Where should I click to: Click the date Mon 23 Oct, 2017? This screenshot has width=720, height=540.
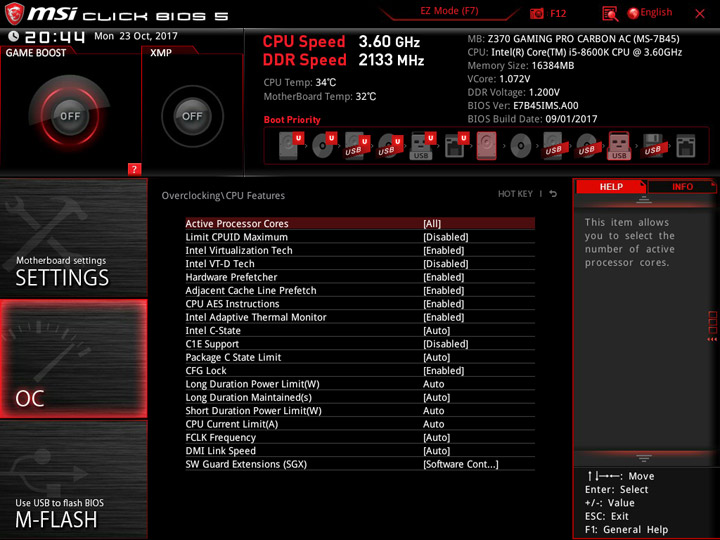136,36
